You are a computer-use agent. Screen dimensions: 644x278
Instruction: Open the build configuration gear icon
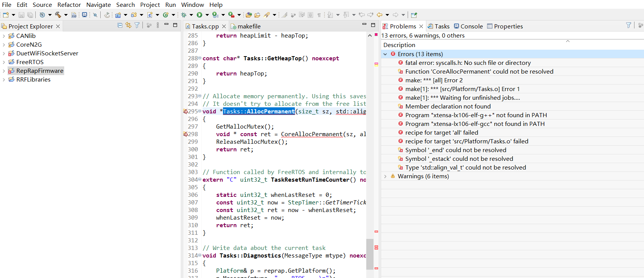click(42, 15)
